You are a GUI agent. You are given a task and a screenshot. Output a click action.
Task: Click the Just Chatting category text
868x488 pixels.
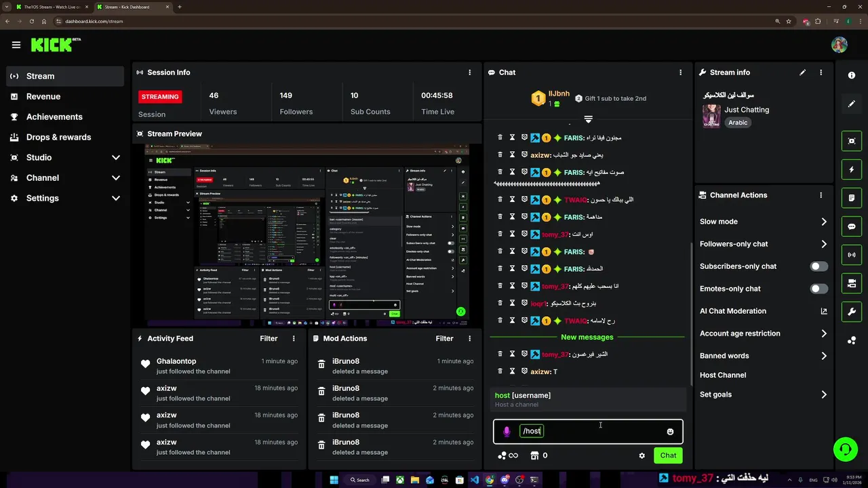pos(747,110)
